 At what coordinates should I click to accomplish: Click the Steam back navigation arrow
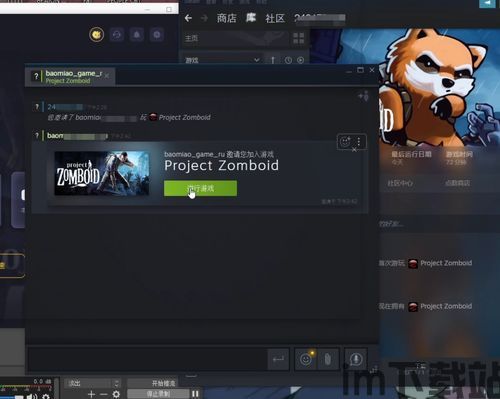[x=188, y=18]
